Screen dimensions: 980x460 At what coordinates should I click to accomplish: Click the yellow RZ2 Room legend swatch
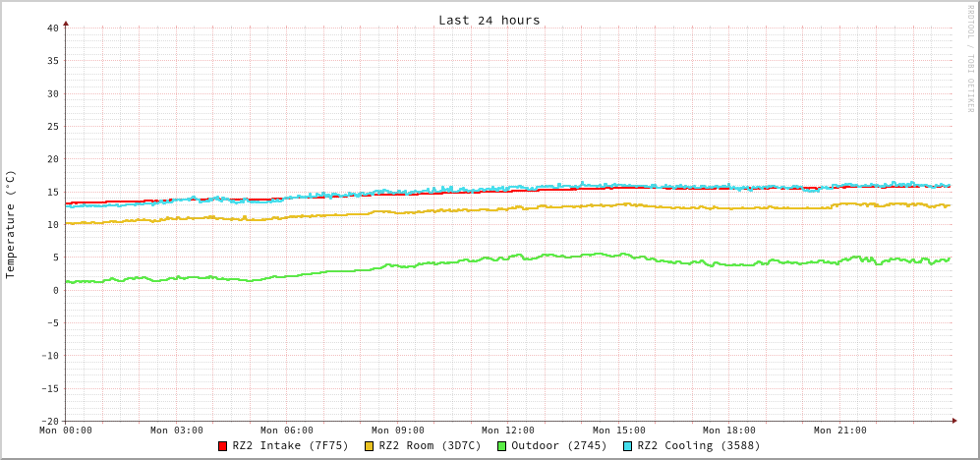[370, 446]
